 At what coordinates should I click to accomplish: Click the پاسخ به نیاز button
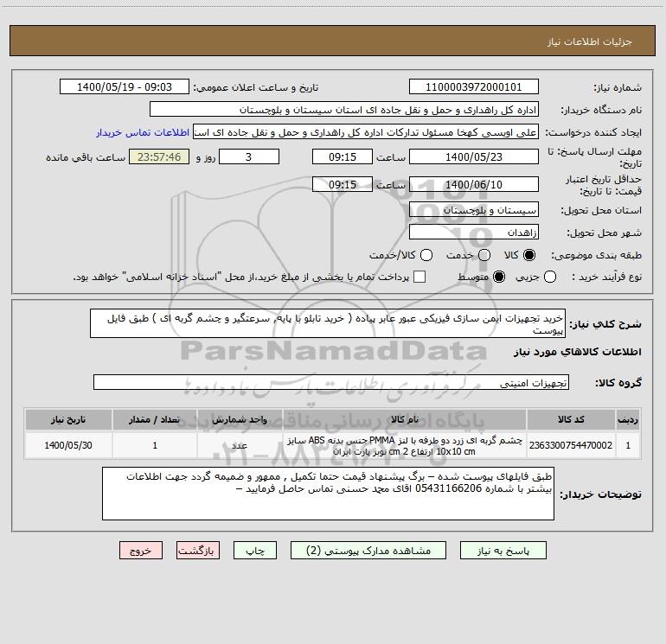click(x=503, y=551)
